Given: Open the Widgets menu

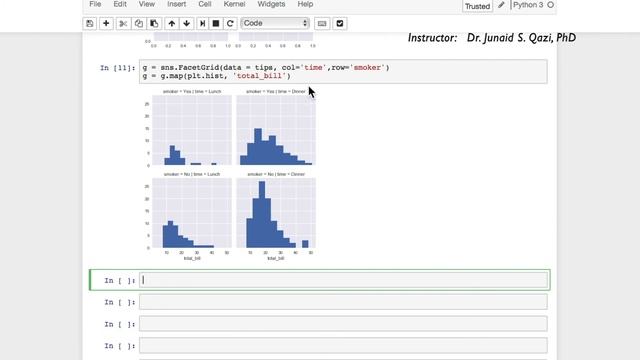Looking at the screenshot, I should [x=271, y=4].
